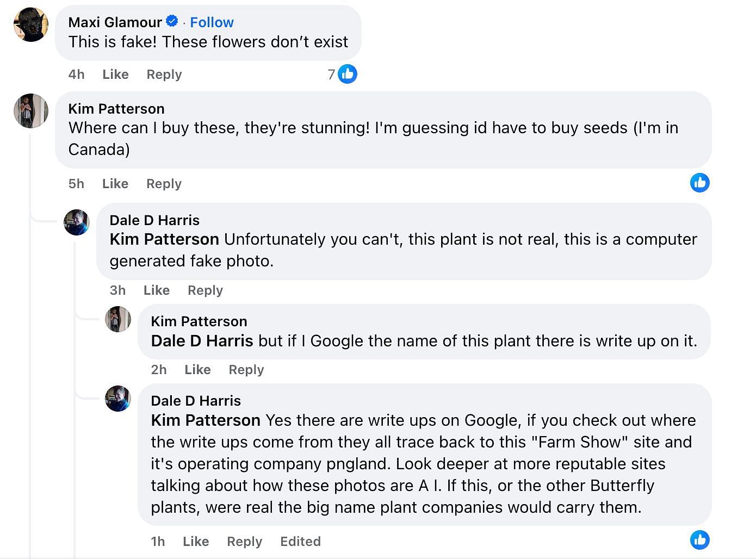
Task: Click the thumbs-up reaction on Kim Patterson's first comment
Action: 699,183
